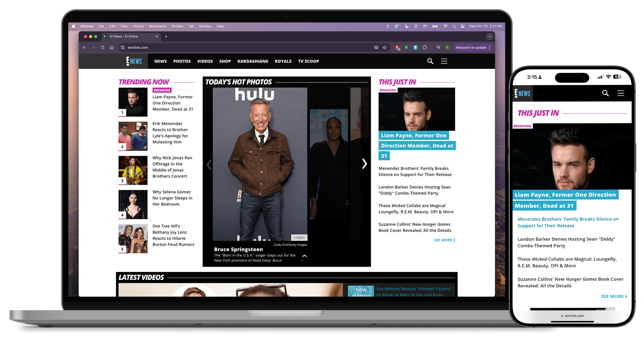644x338 pixels.
Task: Open the TV SCOOP nav section
Action: [308, 61]
